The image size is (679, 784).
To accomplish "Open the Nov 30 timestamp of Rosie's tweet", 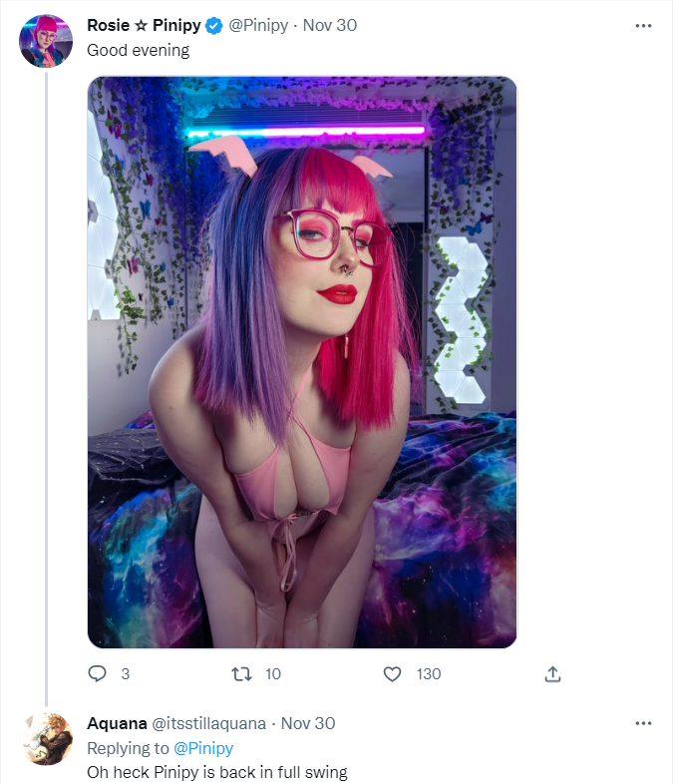I will click(330, 25).
